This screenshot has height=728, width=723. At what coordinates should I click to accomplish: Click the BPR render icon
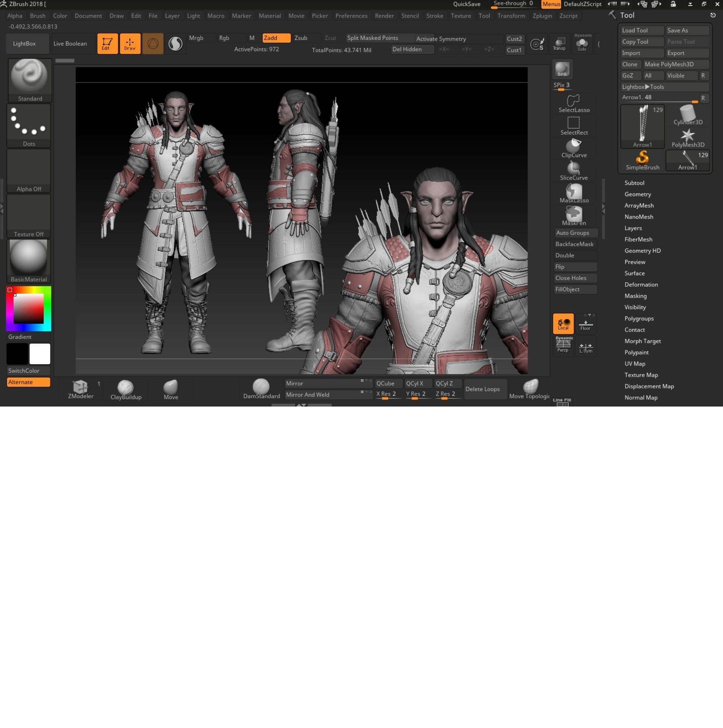click(562, 69)
